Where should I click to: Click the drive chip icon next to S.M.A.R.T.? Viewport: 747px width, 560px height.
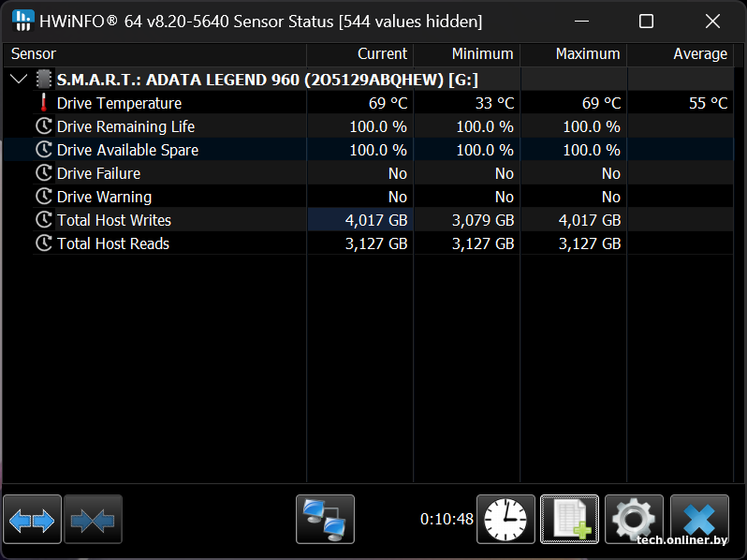(44, 79)
